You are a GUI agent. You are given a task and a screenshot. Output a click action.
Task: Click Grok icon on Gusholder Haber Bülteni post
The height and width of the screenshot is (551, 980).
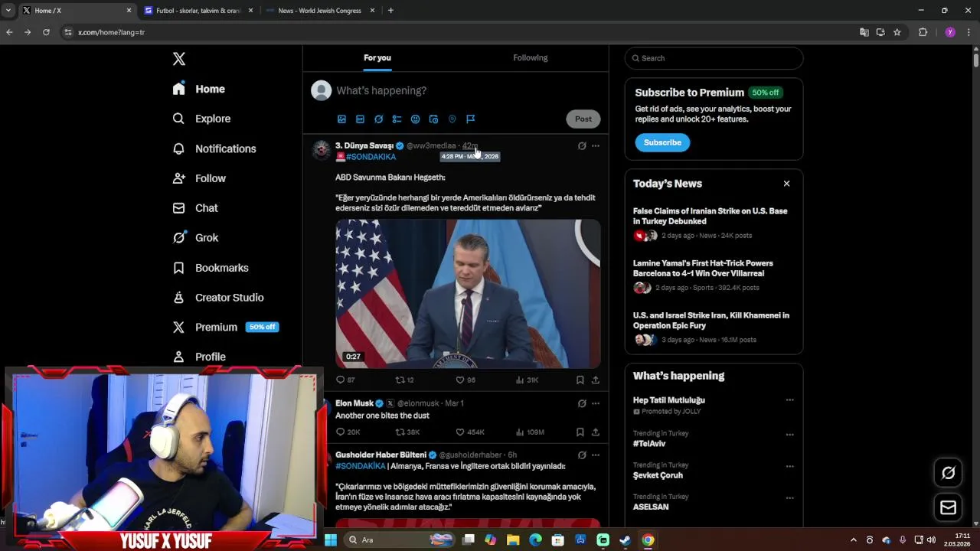point(582,455)
